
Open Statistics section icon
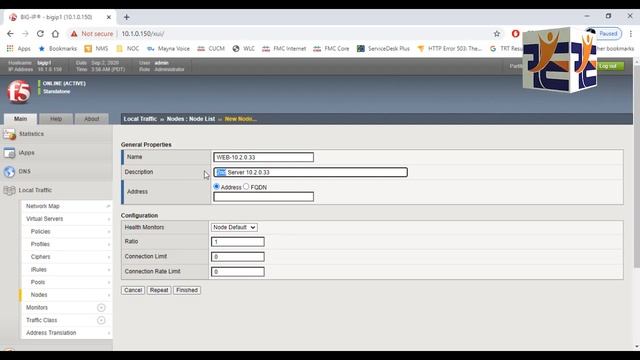(9, 134)
